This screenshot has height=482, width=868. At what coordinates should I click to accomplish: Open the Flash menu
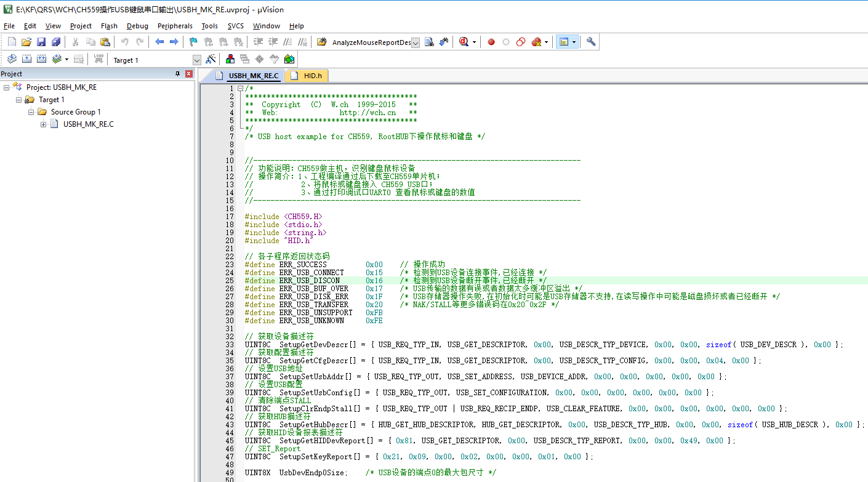pyautogui.click(x=109, y=26)
